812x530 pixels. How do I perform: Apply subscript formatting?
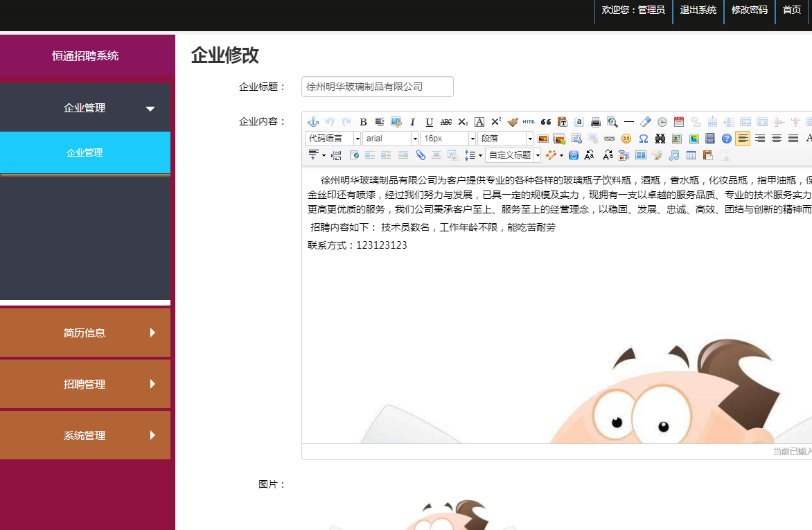tap(463, 122)
